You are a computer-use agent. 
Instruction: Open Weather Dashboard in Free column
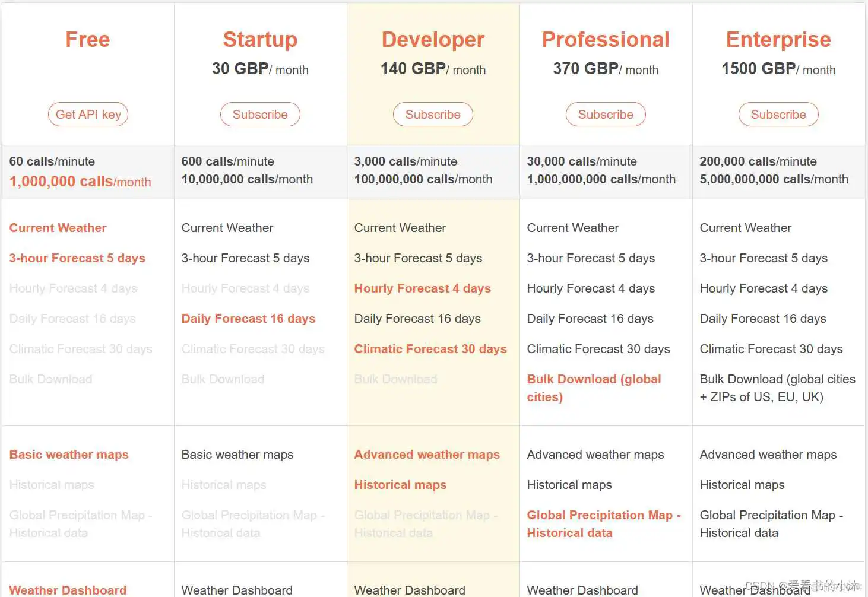[68, 590]
